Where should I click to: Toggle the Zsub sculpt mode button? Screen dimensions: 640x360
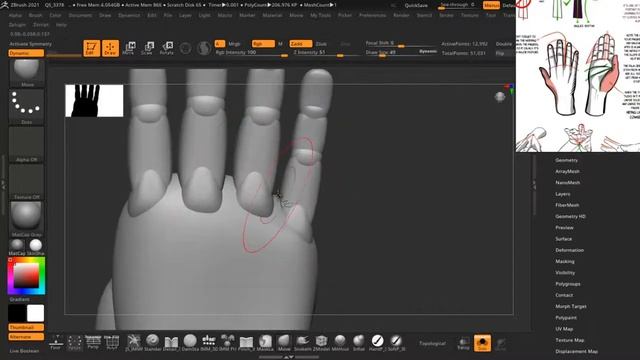click(x=321, y=44)
